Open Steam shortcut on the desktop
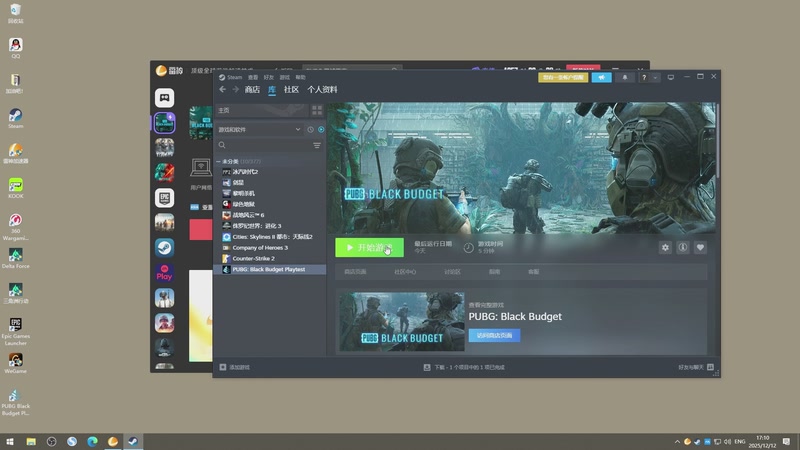This screenshot has height=450, width=800. click(x=15, y=118)
